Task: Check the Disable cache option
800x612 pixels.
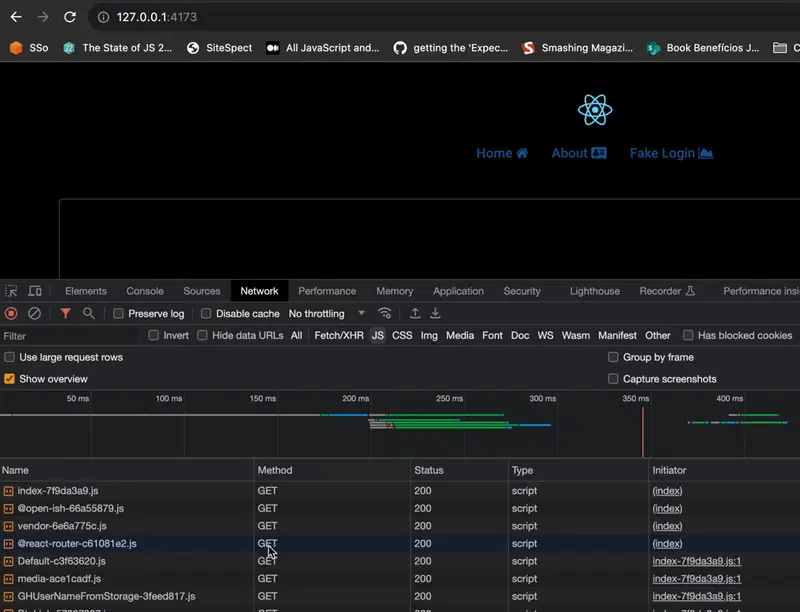Action: [206, 314]
